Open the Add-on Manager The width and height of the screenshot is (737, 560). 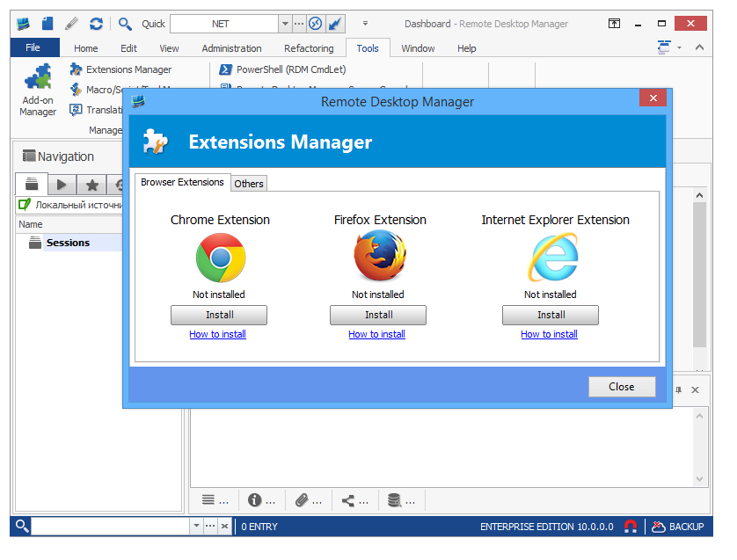38,90
